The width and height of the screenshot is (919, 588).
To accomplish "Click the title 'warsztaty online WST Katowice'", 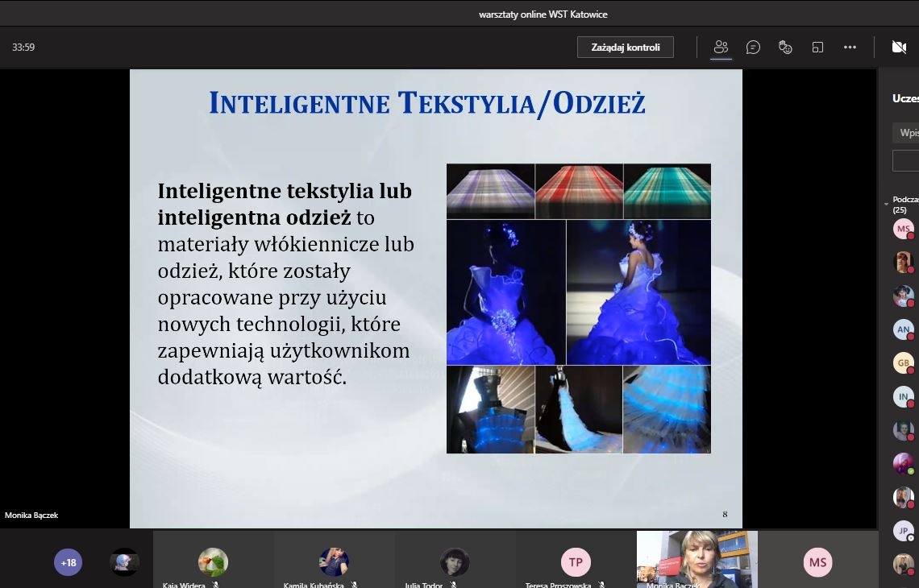I will 543,14.
